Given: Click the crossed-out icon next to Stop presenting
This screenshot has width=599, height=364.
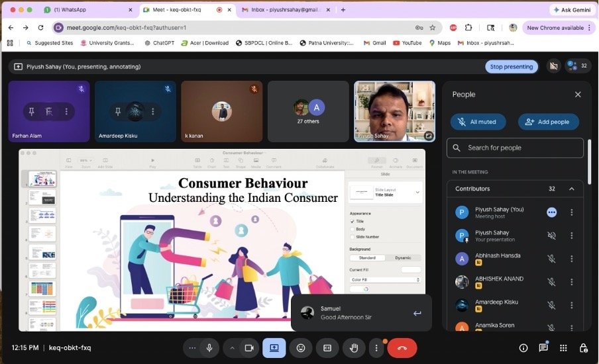Looking at the screenshot, I should coord(553,66).
